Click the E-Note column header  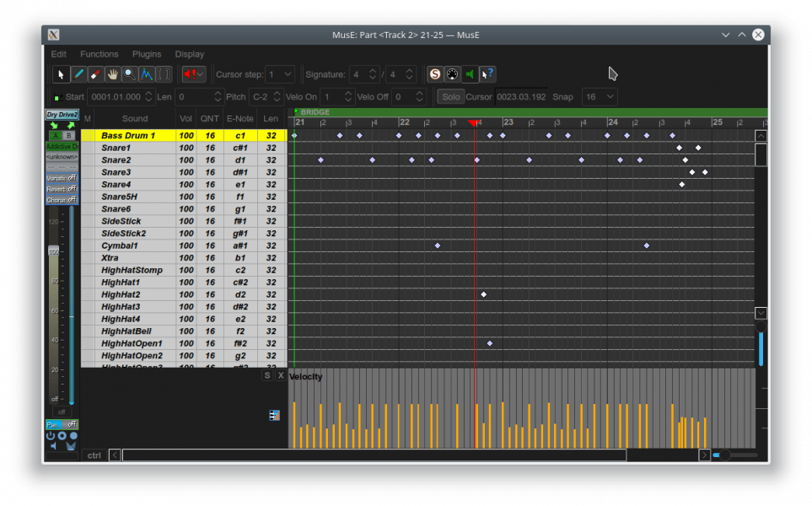click(239, 119)
